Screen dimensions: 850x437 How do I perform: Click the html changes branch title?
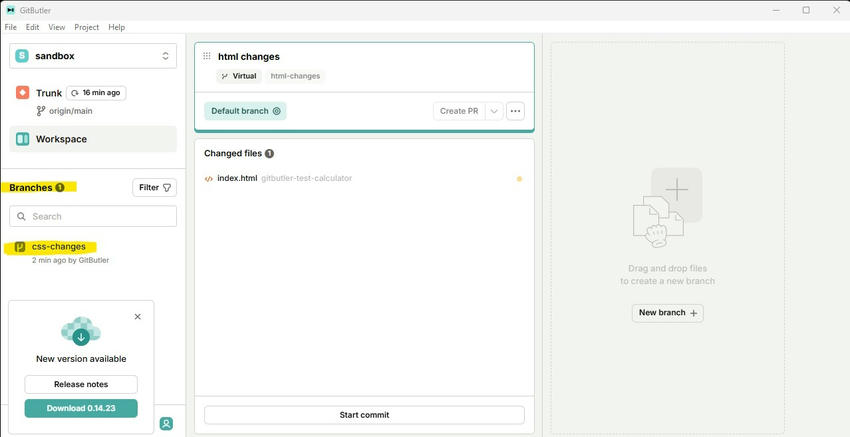249,56
